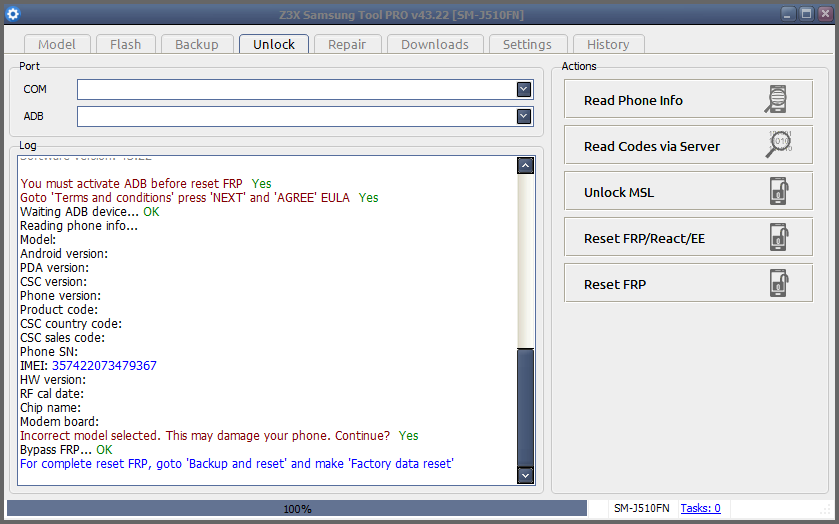Click 'Reading phone info...' log line
Image resolution: width=839 pixels, height=524 pixels.
79,225
